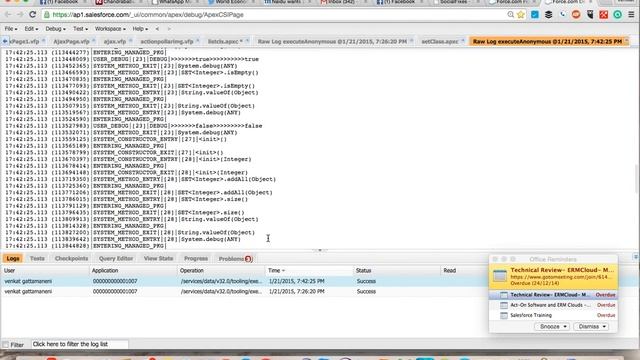This screenshot has height=360, width=640.
Task: Click the large calendar icon in the yellow reminder
Action: (500, 276)
